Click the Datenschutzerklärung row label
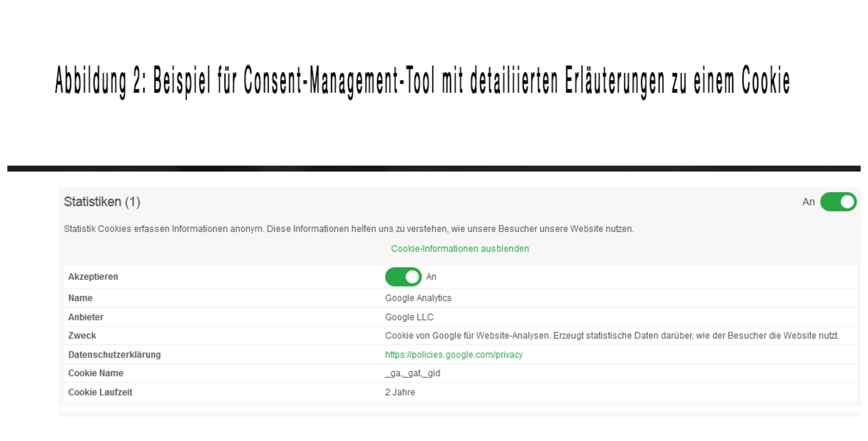868x441 pixels. [114, 355]
